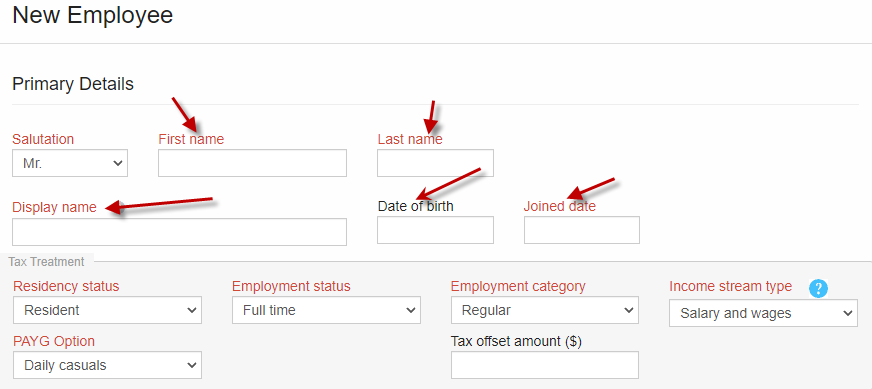Click the Last name input field
Viewport: 872px width, 389px height.
435,163
